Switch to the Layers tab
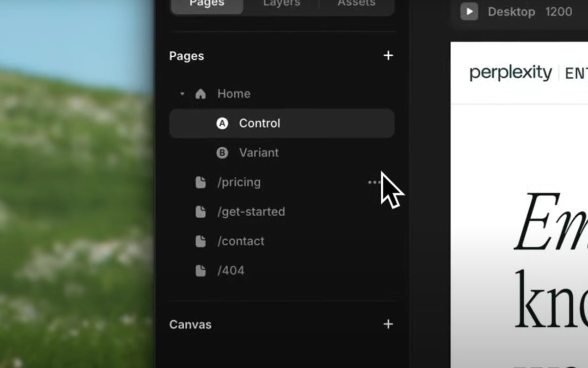The width and height of the screenshot is (588, 368). [281, 4]
